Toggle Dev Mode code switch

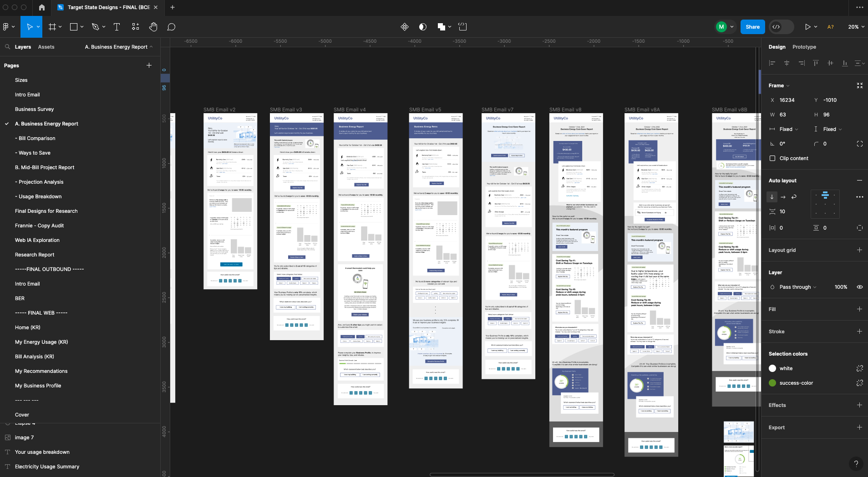tap(781, 27)
